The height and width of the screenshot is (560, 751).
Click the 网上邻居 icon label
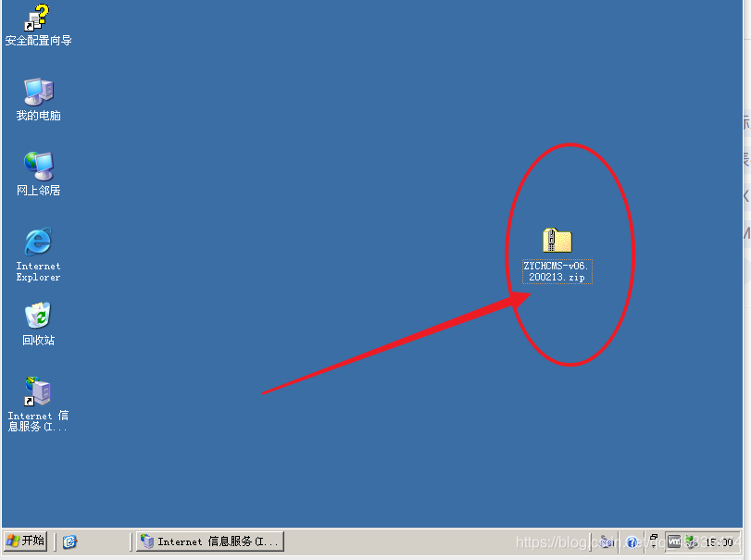click(x=38, y=191)
